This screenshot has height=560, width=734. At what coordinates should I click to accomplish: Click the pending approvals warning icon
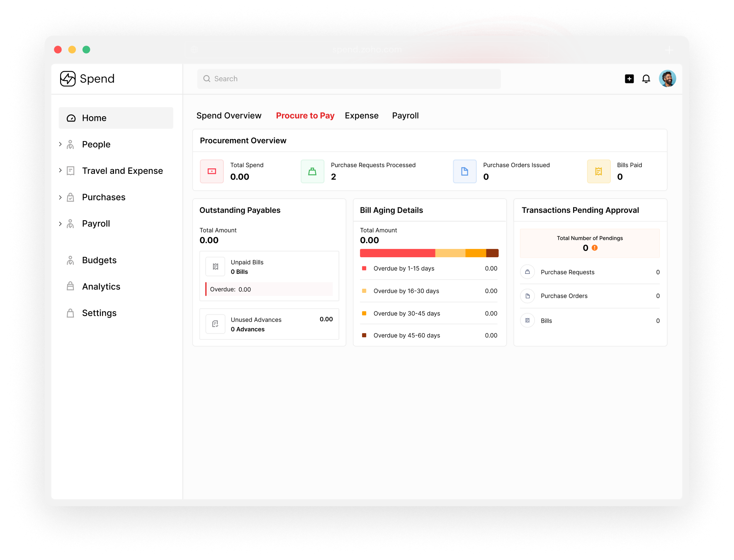pos(595,248)
